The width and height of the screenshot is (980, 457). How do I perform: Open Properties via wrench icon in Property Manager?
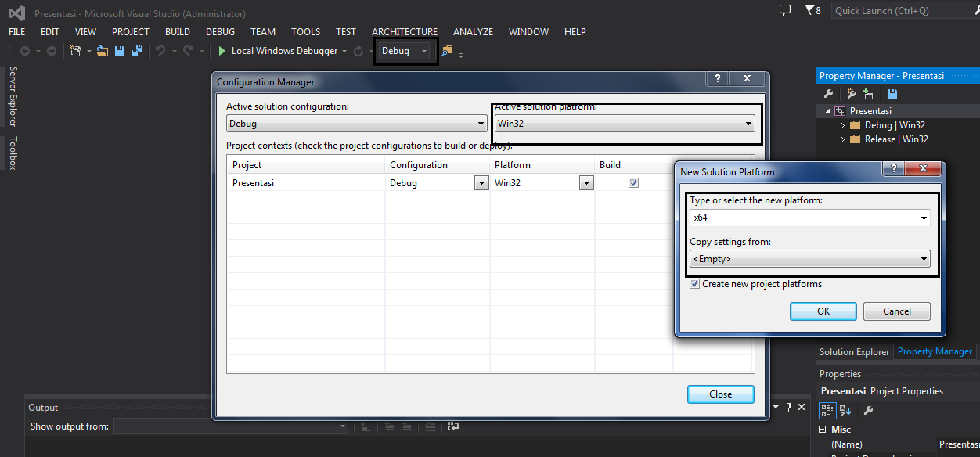point(827,93)
